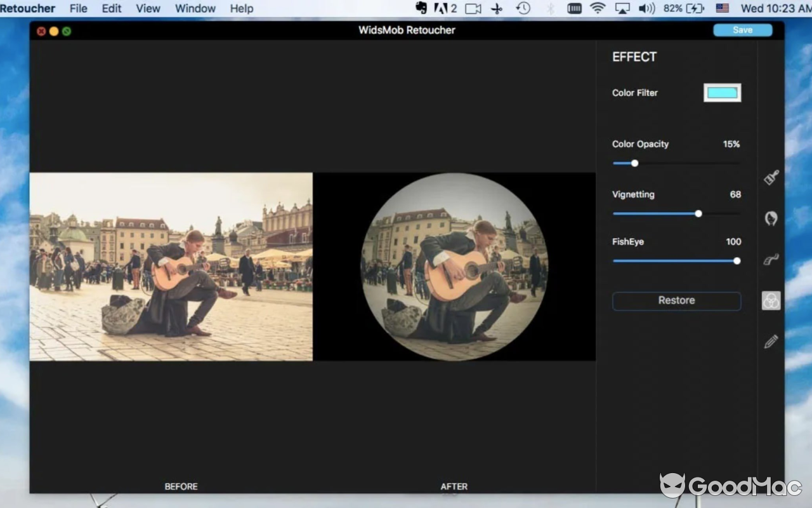Screen dimensions: 812x508
Task: Click the Save button
Action: coord(742,30)
